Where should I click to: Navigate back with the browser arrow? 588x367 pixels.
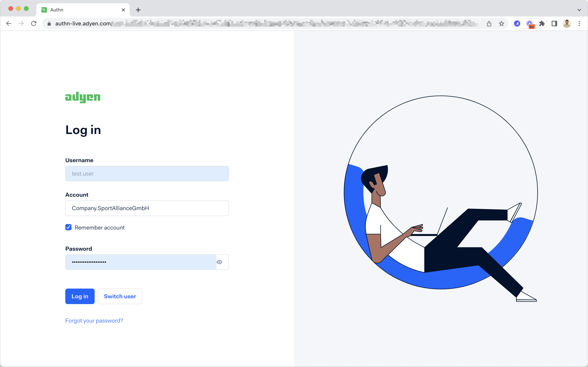pos(9,23)
